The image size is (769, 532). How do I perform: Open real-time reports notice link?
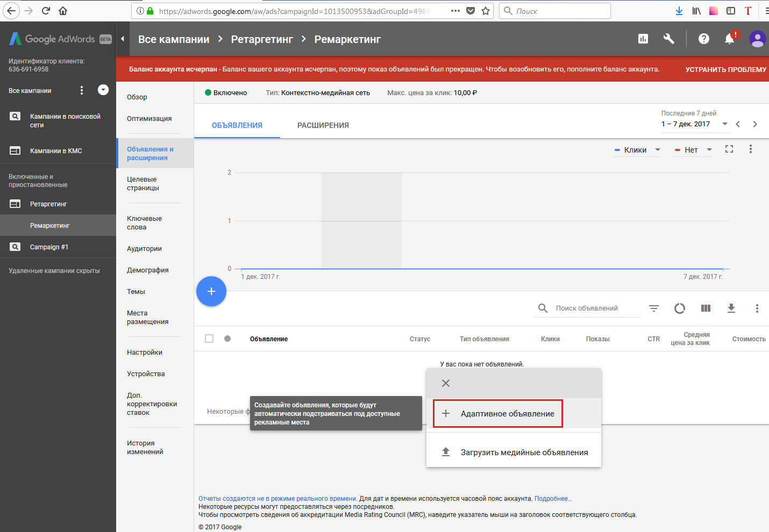(277, 499)
